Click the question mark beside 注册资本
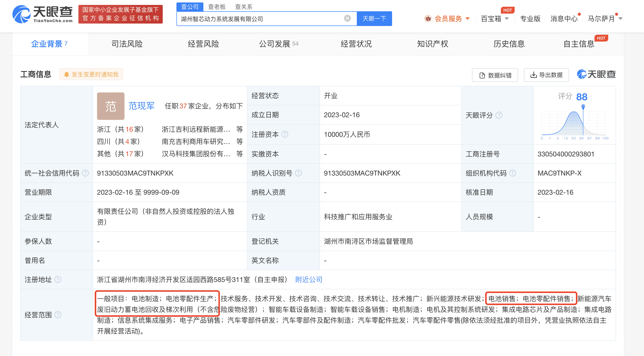The image size is (644, 356). tap(285, 134)
